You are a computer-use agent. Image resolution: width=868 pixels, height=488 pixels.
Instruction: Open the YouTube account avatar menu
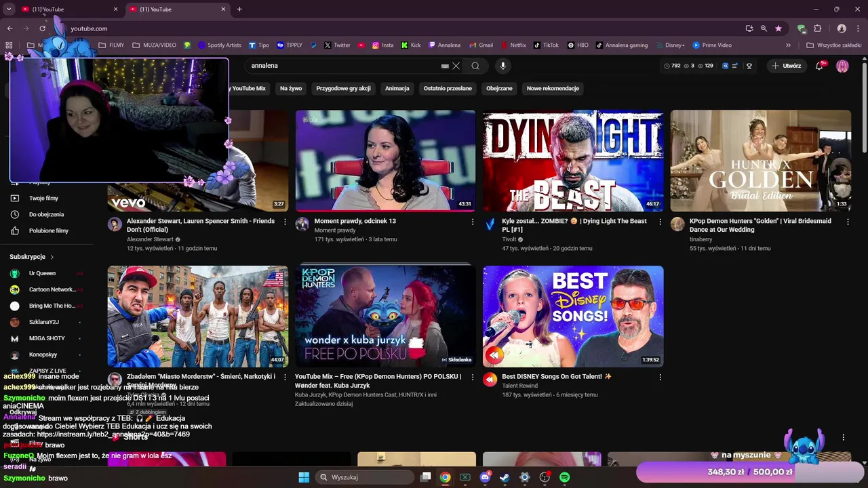pos(842,66)
